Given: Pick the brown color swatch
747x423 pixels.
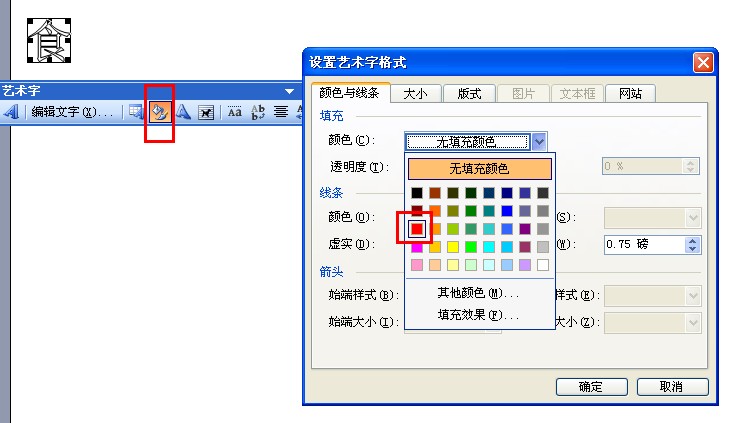Looking at the screenshot, I should click(435, 193).
